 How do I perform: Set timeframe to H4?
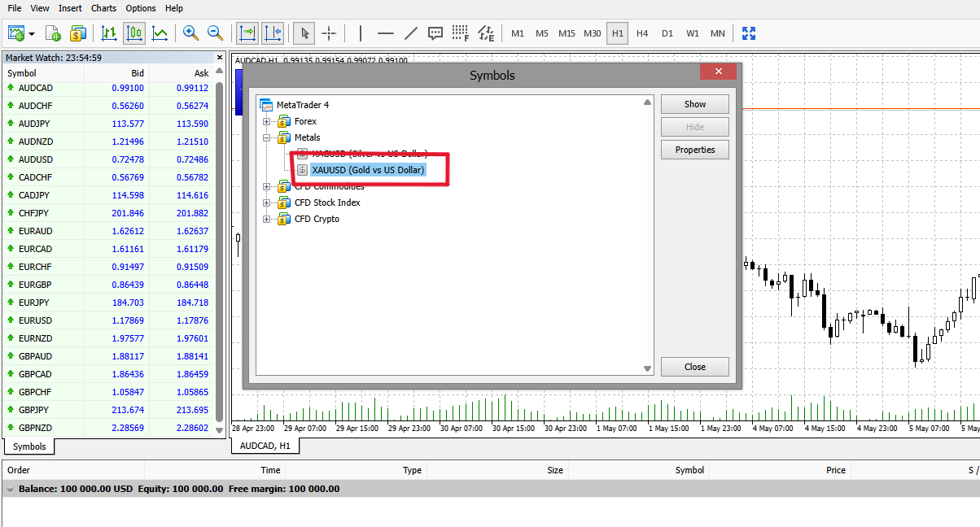click(x=642, y=33)
